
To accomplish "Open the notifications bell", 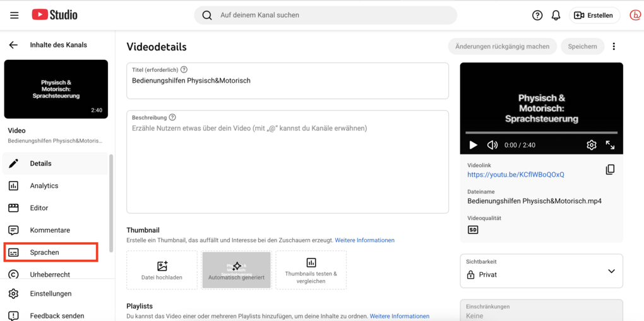I will [556, 15].
